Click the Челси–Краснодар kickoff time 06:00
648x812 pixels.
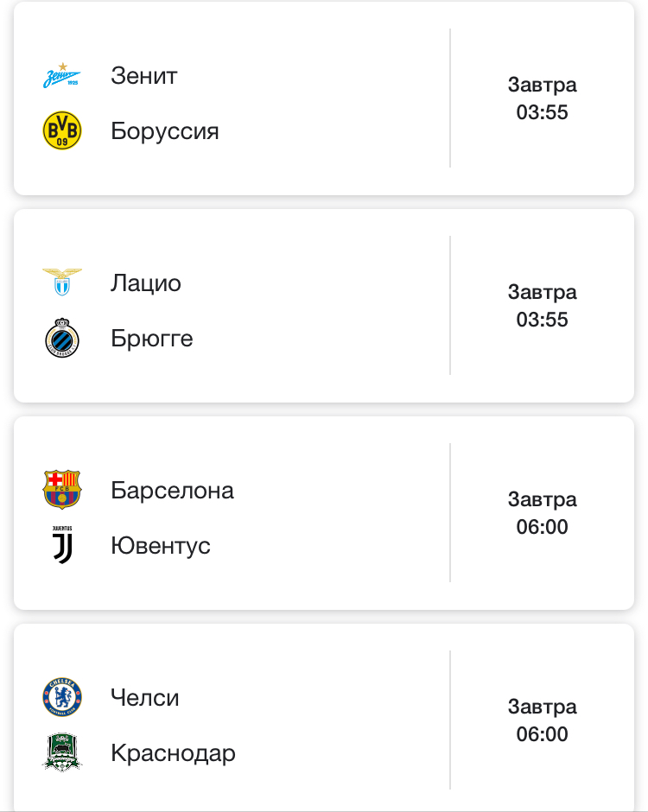coord(543,734)
